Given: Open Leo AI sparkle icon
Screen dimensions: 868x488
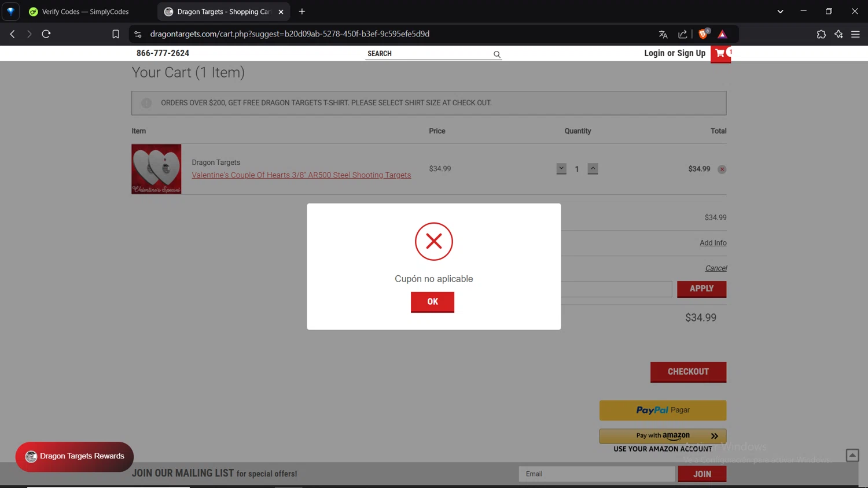Looking at the screenshot, I should point(838,34).
